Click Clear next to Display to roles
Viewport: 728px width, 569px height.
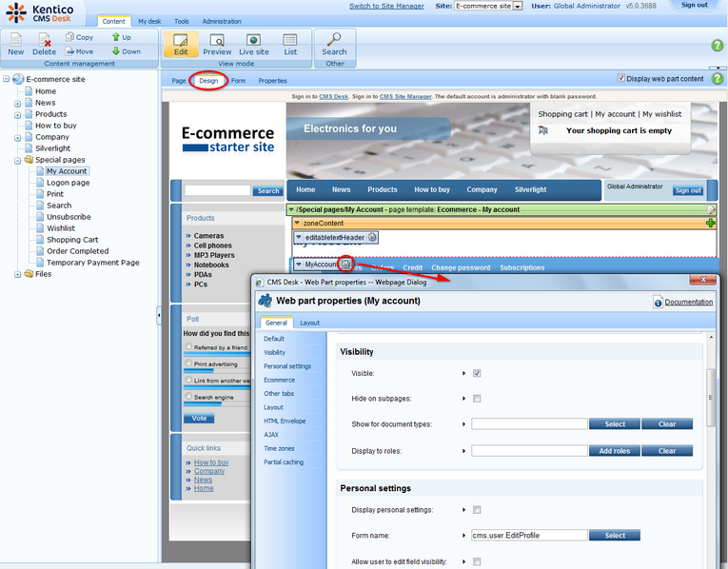(x=667, y=451)
